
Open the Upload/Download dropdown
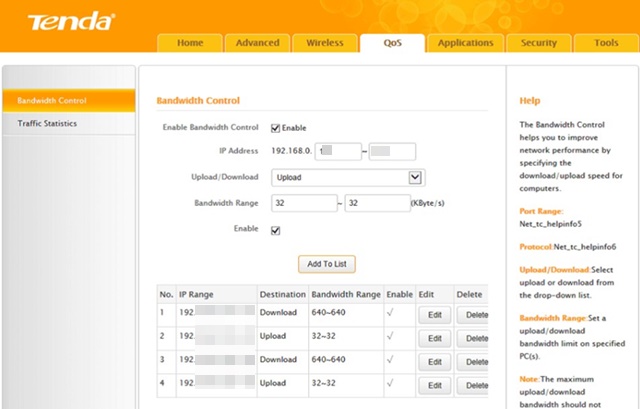point(348,178)
